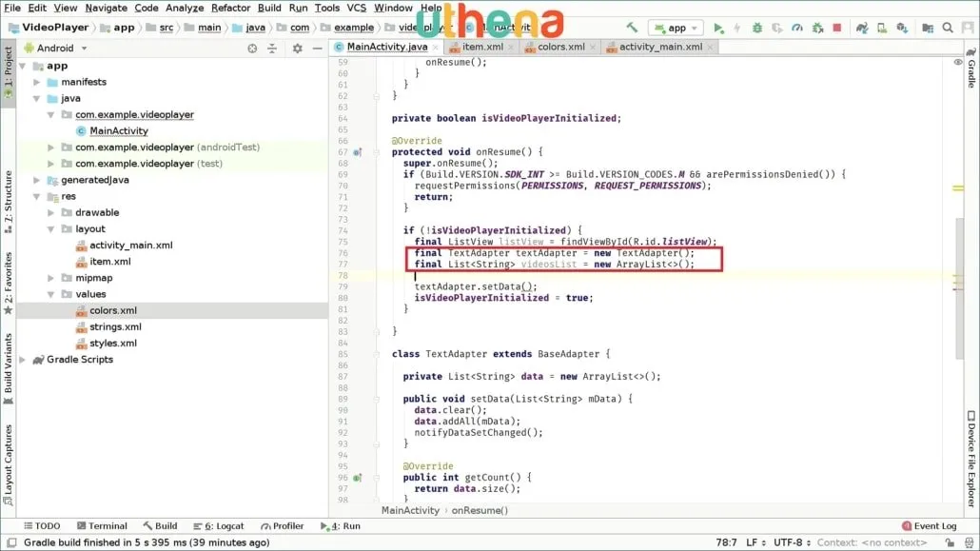Open Build Variants side panel
980x551 pixels.
[9, 368]
